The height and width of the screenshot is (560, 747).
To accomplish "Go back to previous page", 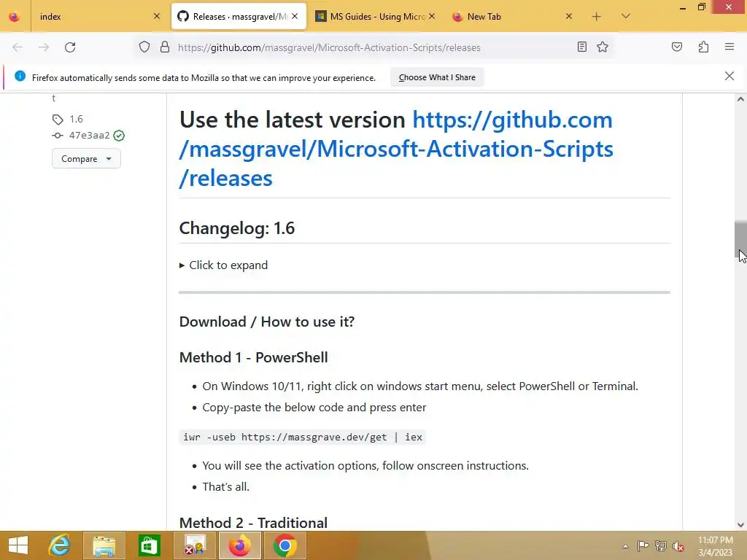I will click(18, 47).
